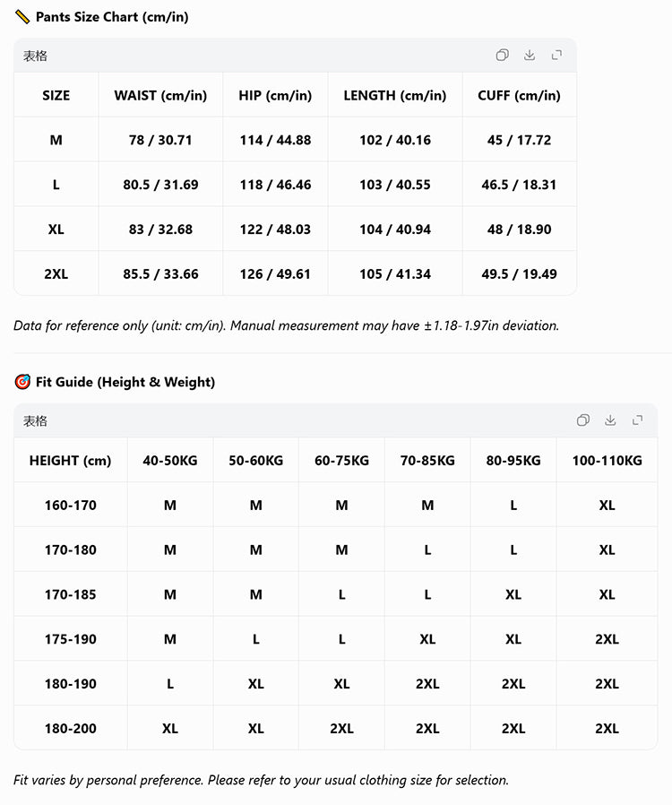Screen dimensions: 672x805
Task: Click the HEIGHT (cm) column header
Action: [70, 461]
